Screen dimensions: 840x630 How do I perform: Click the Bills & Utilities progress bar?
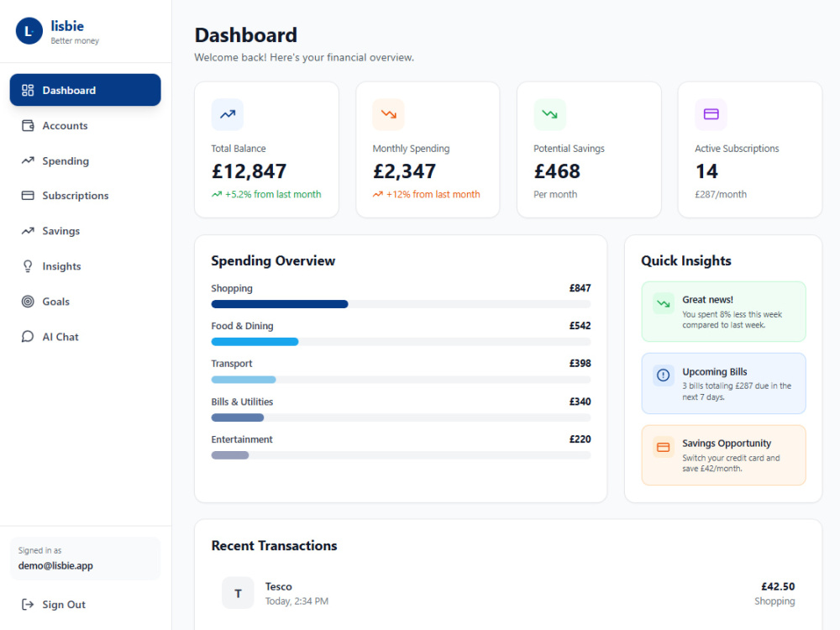click(401, 417)
